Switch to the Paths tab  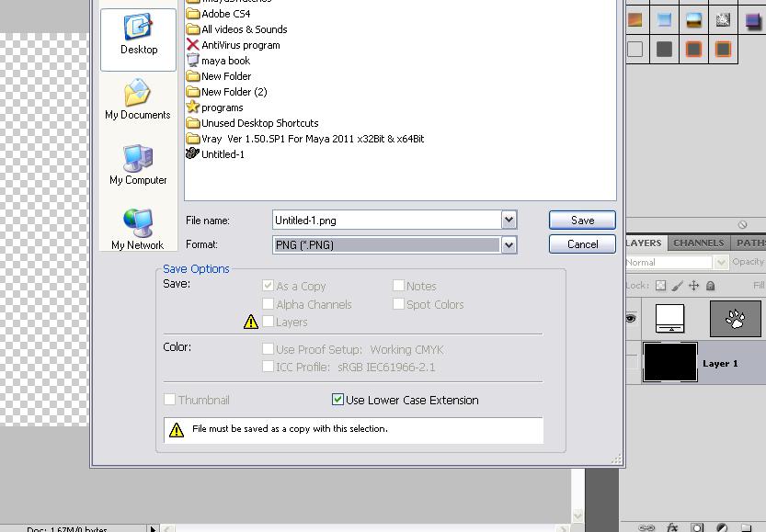pyautogui.click(x=750, y=243)
